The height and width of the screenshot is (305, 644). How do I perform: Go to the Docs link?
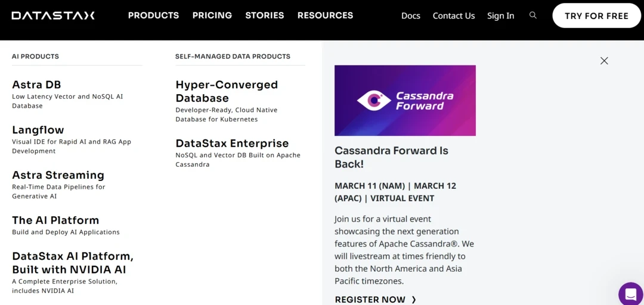[411, 16]
